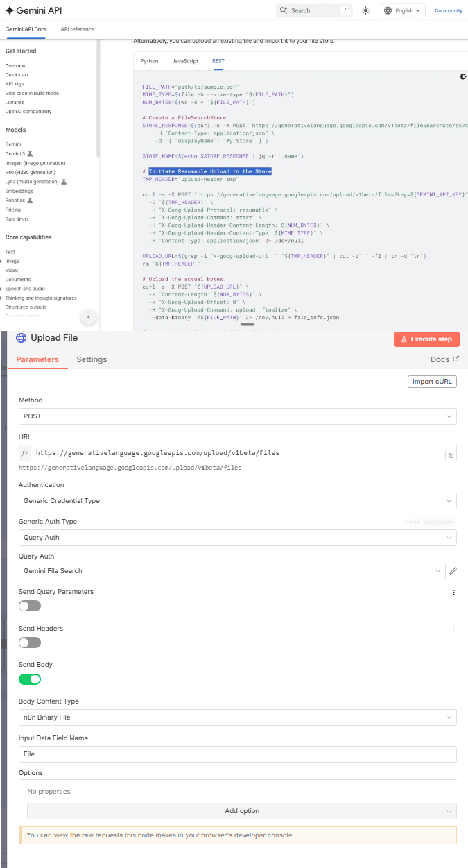Viewport: 468px width, 868px height.
Task: Collapse the docs sidebar with the chevron button
Action: click(x=89, y=317)
